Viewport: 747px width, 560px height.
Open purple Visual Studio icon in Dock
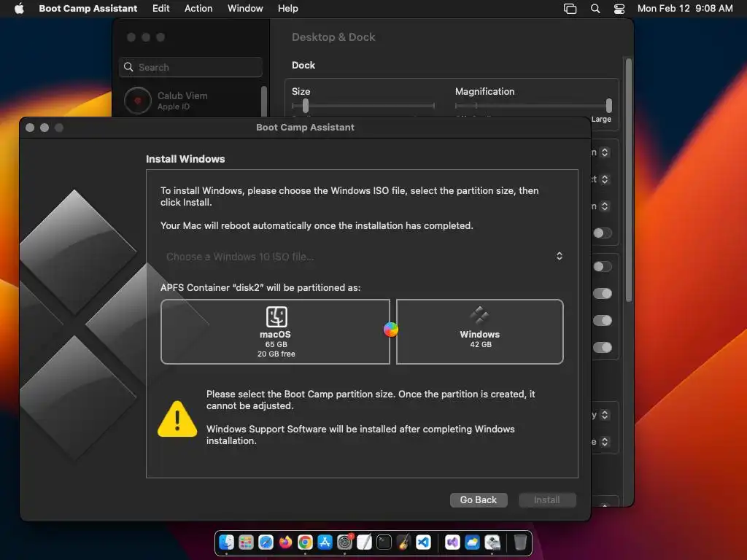pos(452,542)
